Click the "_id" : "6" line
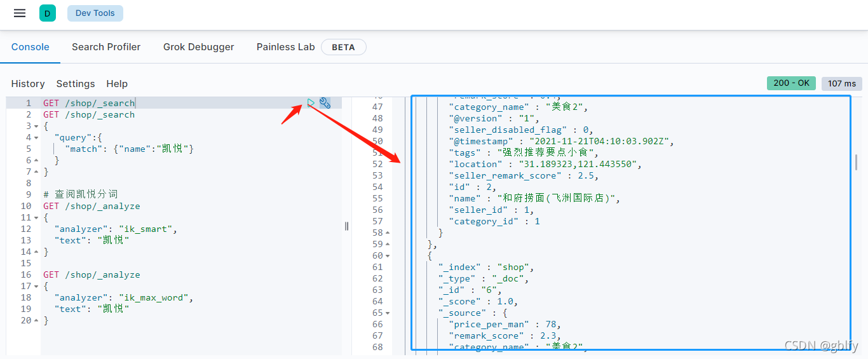 (470, 290)
